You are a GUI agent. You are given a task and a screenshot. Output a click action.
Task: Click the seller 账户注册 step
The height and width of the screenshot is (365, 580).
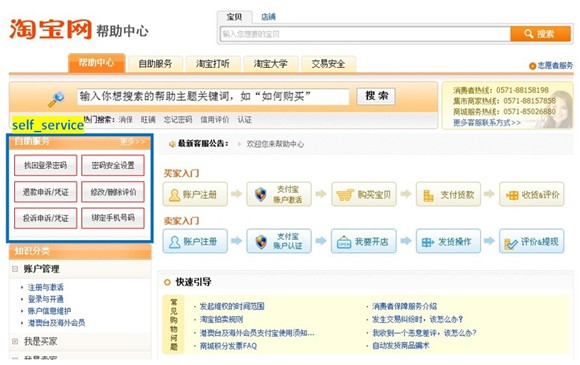click(x=195, y=241)
